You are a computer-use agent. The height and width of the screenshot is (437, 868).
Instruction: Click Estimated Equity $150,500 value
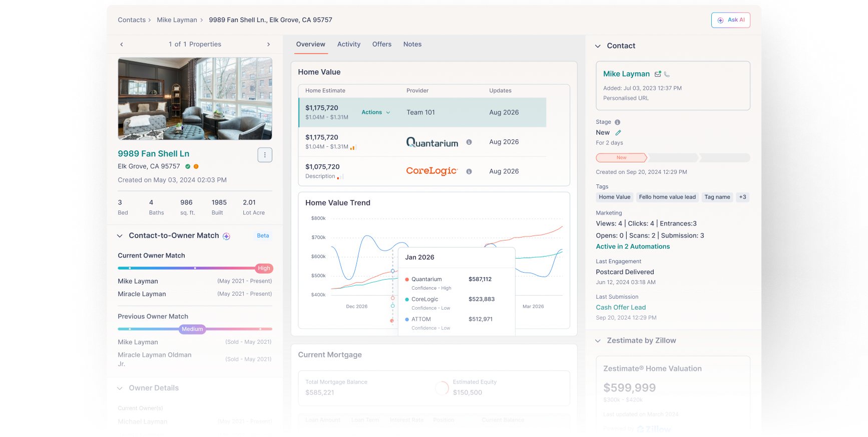(x=467, y=393)
